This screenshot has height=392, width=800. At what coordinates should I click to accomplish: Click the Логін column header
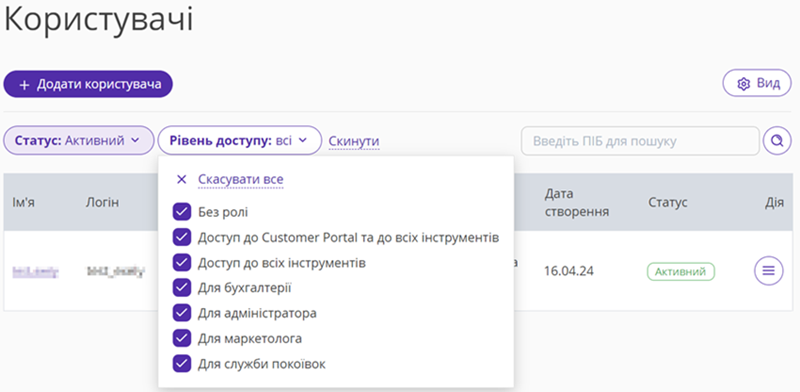[x=102, y=203]
